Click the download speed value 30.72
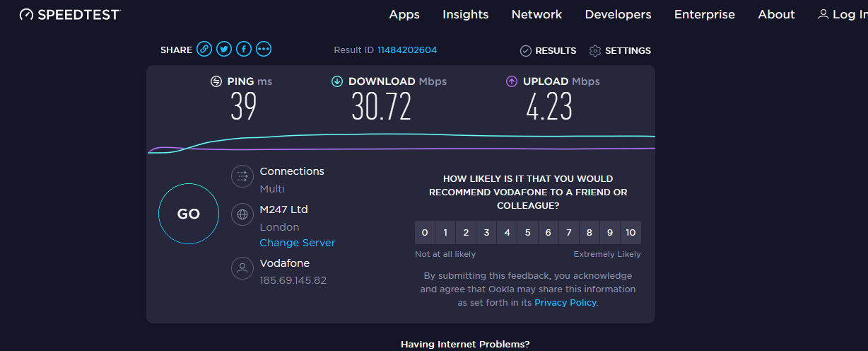 coord(381,107)
